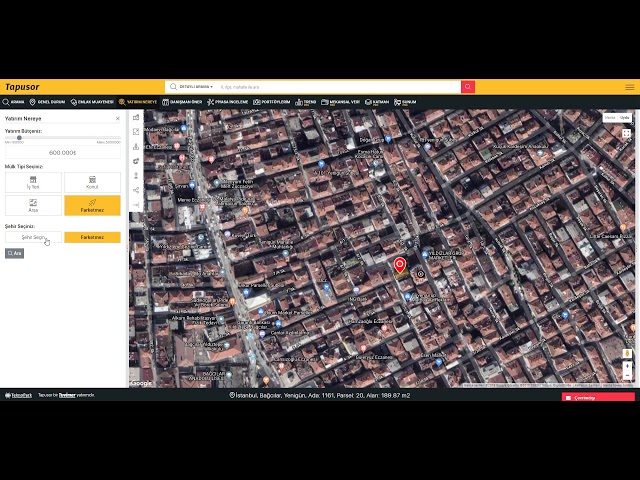Open the hamburger menu

(630, 87)
